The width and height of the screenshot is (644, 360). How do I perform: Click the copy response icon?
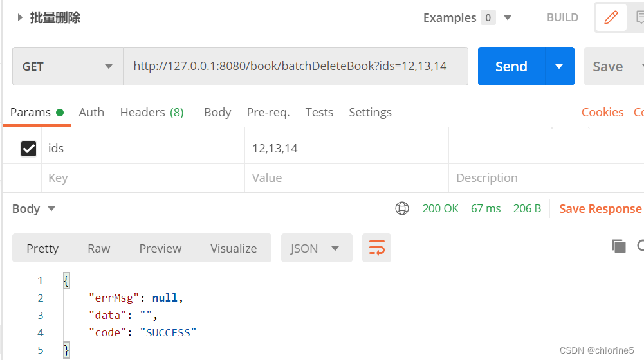point(618,246)
